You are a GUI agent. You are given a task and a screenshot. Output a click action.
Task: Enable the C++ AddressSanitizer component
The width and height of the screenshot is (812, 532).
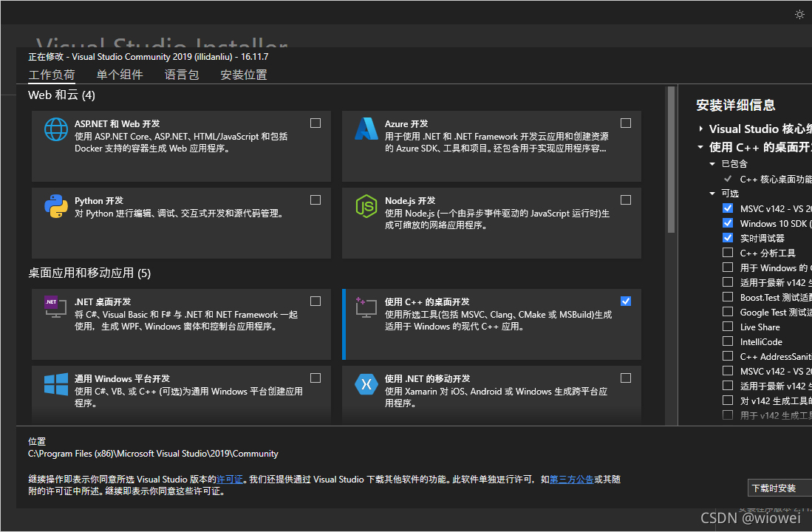tap(728, 356)
